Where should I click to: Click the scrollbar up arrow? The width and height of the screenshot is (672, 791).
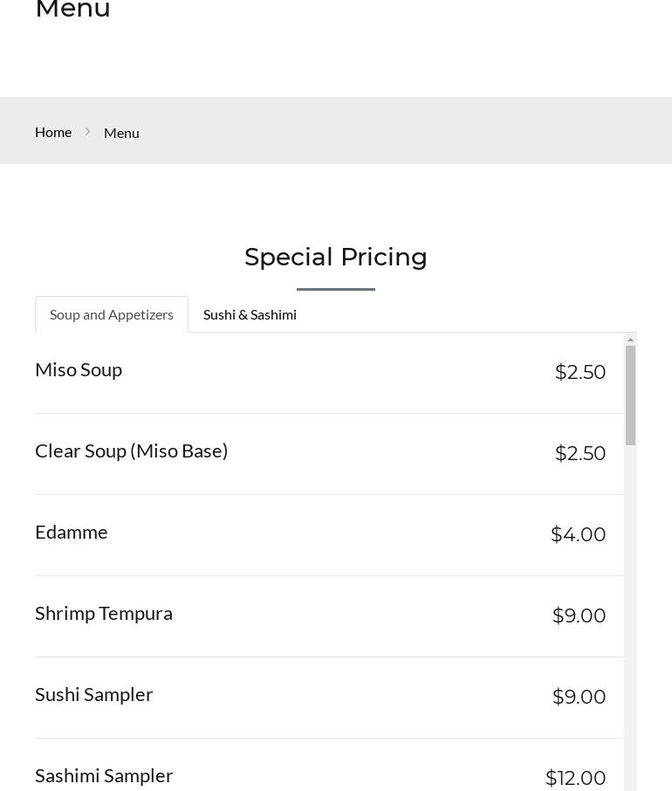coord(630,339)
